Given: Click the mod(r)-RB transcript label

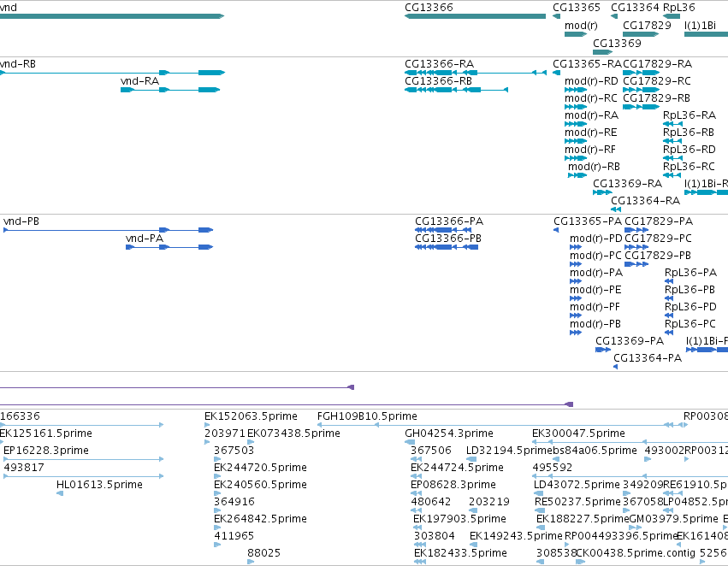Looking at the screenshot, I should pos(594,167).
